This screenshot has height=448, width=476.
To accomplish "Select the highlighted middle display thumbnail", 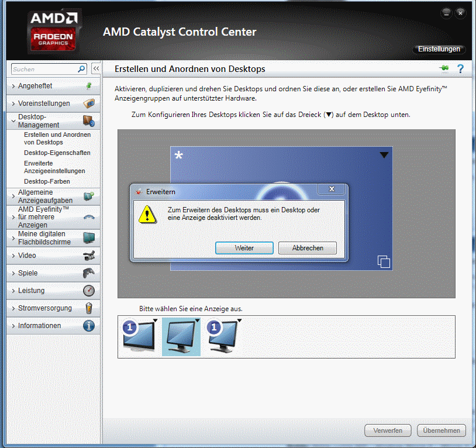I will pyautogui.click(x=181, y=337).
